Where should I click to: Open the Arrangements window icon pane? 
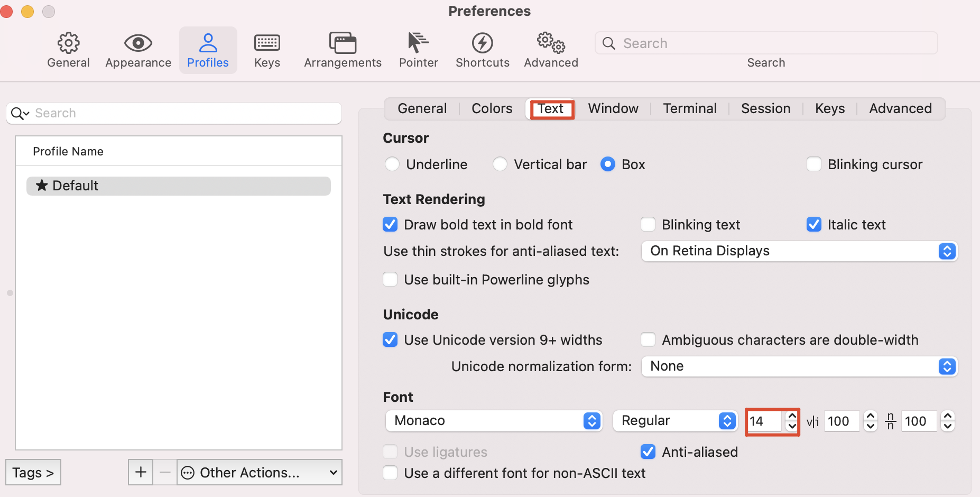tap(343, 43)
